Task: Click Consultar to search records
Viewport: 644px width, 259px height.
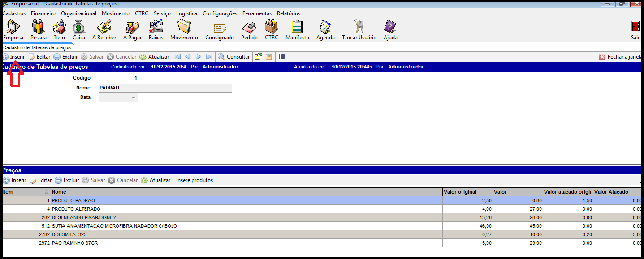Action: click(234, 57)
